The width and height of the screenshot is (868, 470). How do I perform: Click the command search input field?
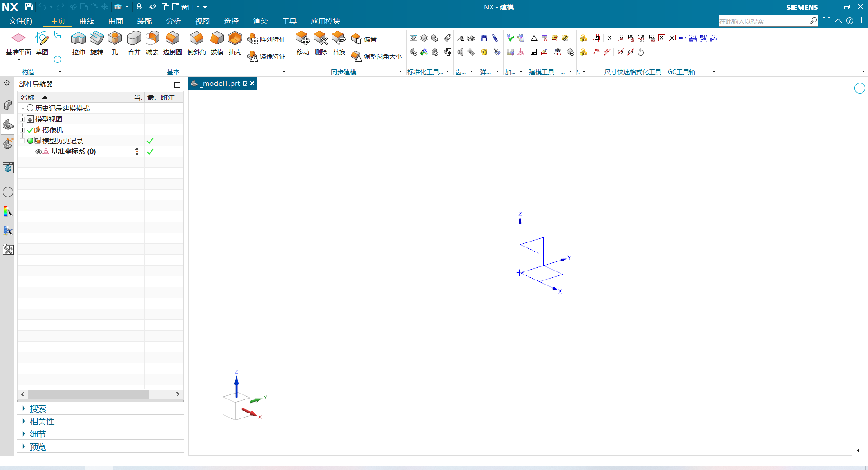click(x=763, y=21)
